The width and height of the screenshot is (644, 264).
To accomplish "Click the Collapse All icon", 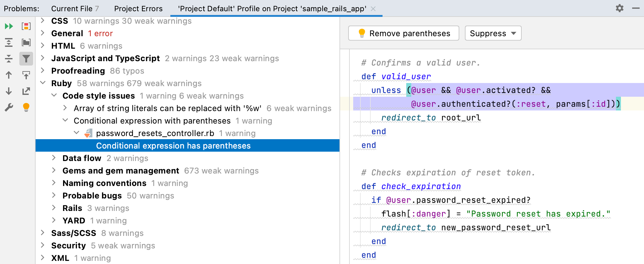I will click(9, 59).
